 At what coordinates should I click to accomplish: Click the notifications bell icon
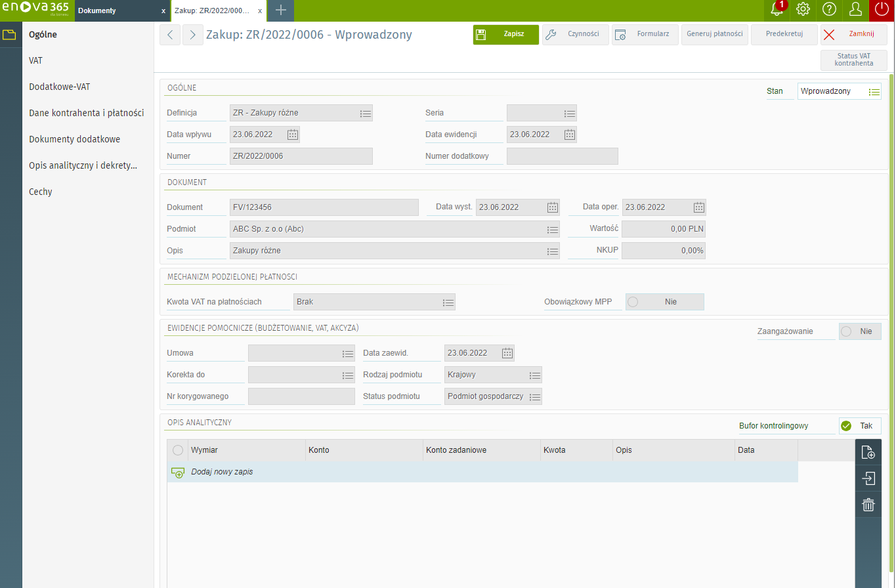coord(777,10)
